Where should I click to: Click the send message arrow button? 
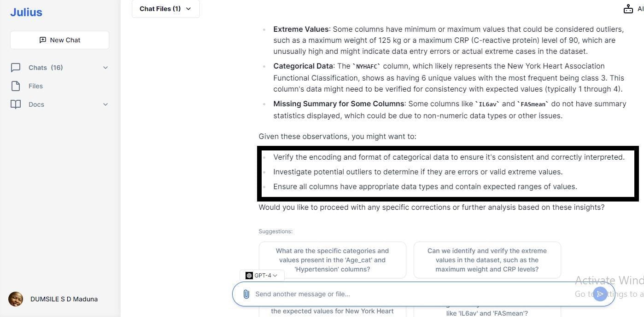tap(600, 294)
